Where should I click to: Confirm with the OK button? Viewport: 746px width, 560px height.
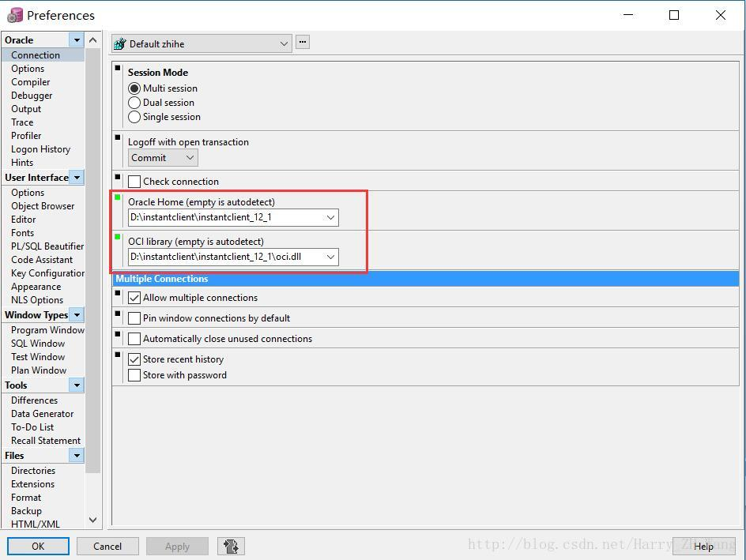38,547
